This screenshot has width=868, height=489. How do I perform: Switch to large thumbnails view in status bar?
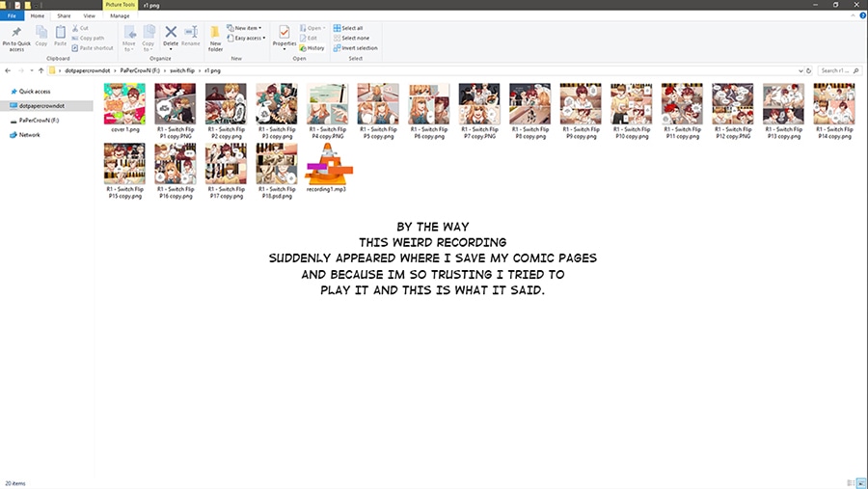861,482
